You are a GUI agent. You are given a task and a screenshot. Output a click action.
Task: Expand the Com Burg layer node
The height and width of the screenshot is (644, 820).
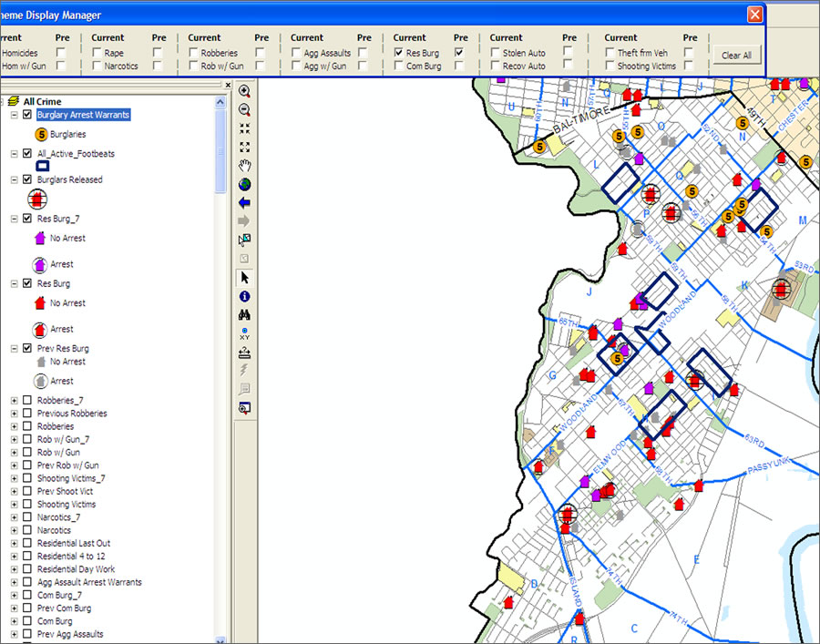tap(15, 622)
